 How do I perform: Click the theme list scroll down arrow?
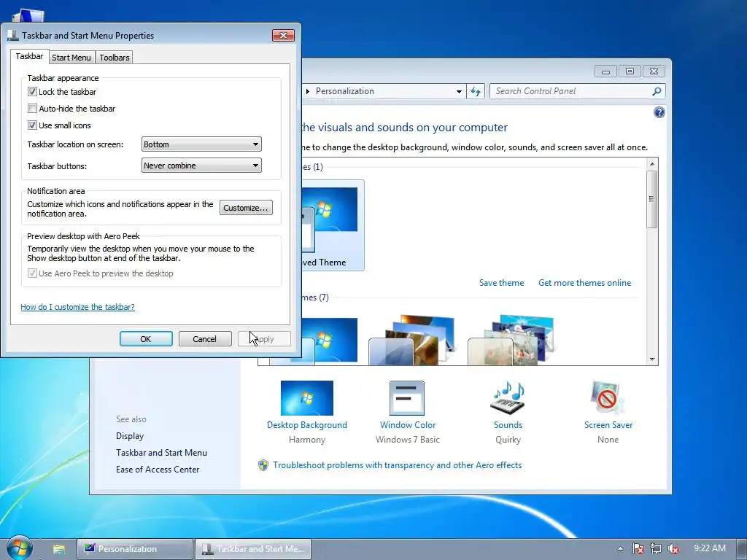point(652,359)
